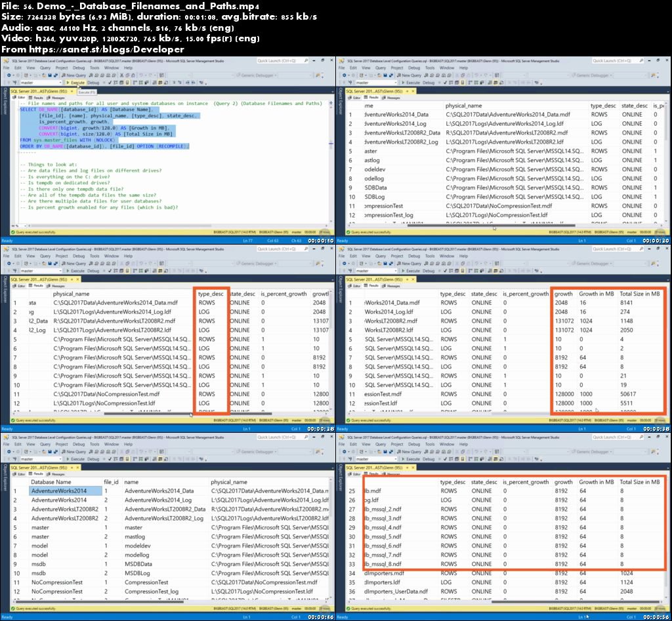Screen dimensions: 672x621
Task: Click Total Size in MB header in 00:00:38 frame
Action: (639, 294)
